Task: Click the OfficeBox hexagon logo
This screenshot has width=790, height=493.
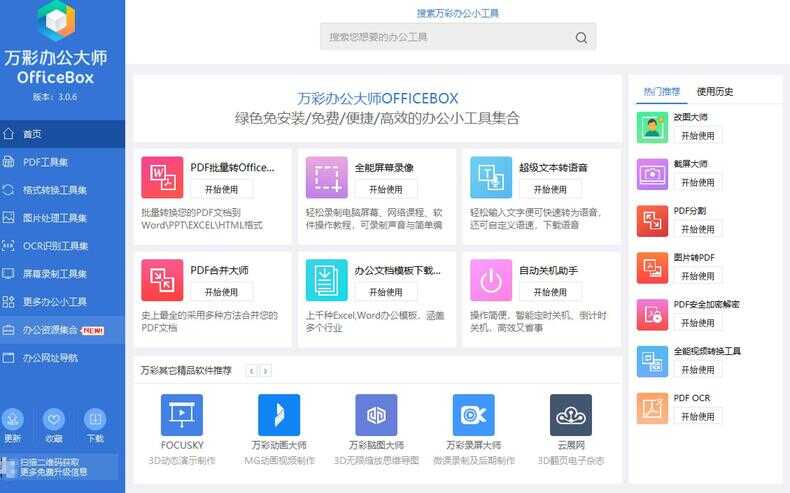Action: click(56, 20)
